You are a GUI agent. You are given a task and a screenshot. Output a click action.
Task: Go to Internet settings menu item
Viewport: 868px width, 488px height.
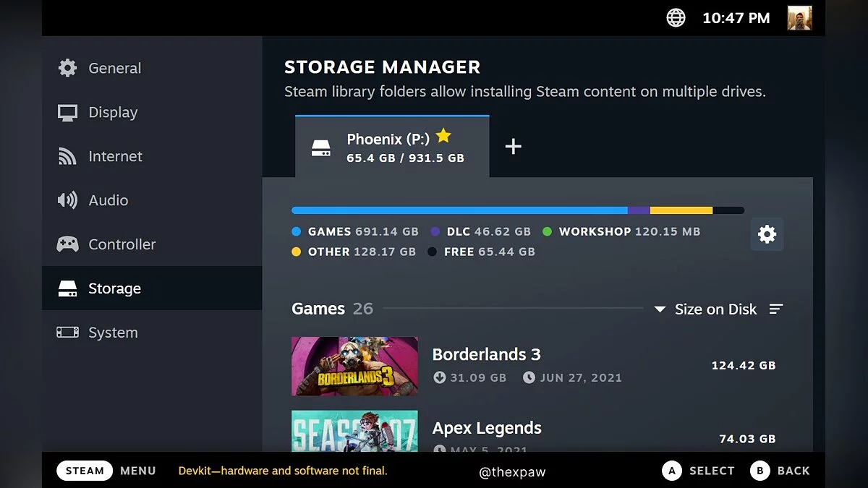152,156
